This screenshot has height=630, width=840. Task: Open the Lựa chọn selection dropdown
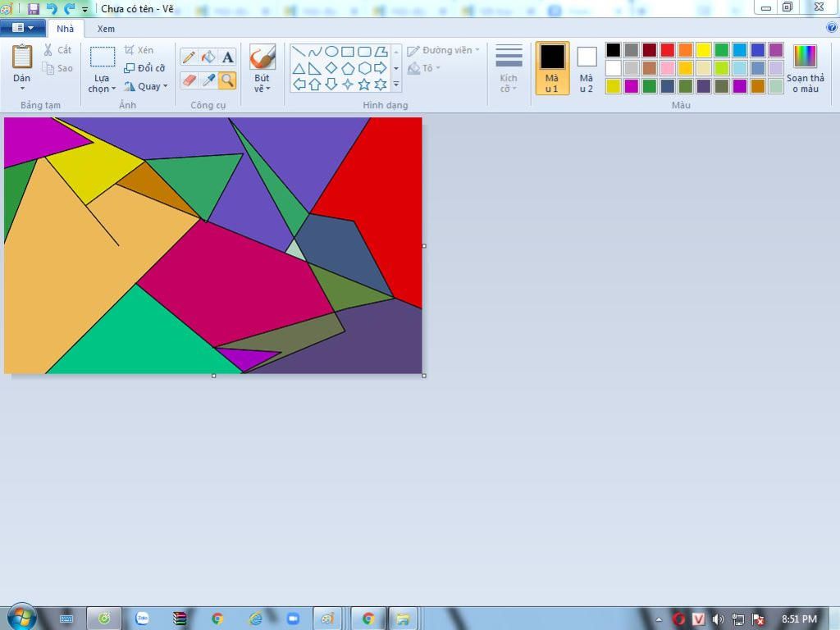102,84
